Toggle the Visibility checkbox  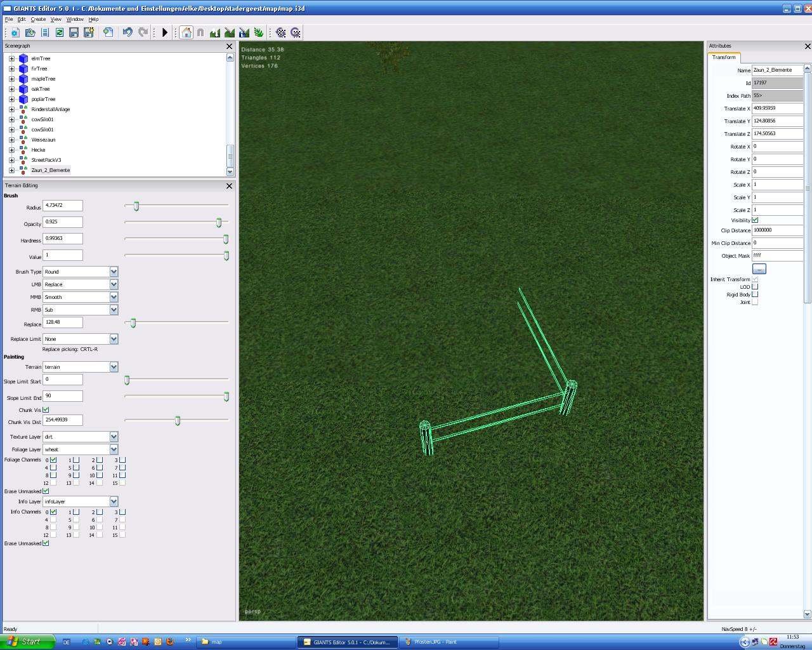[x=755, y=220]
